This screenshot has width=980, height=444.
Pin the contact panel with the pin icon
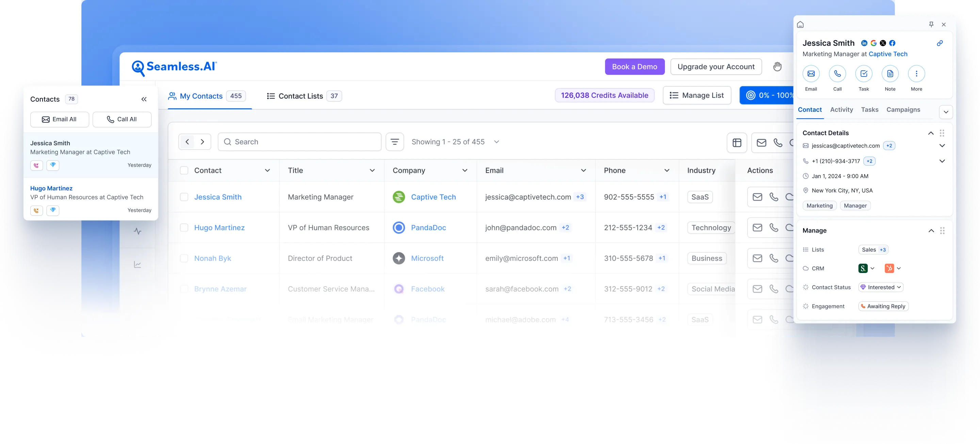(931, 24)
